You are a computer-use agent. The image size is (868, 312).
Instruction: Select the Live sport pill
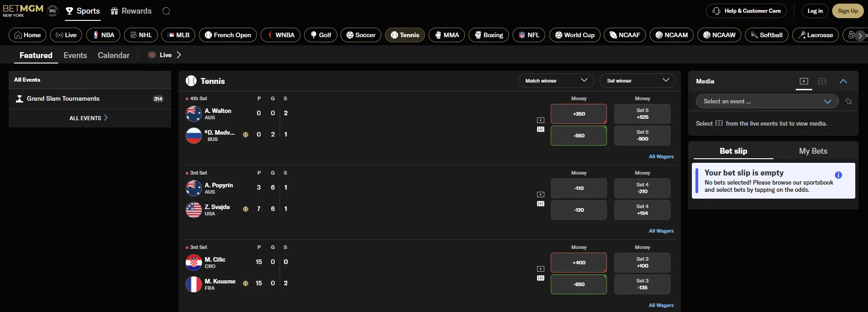coord(66,35)
